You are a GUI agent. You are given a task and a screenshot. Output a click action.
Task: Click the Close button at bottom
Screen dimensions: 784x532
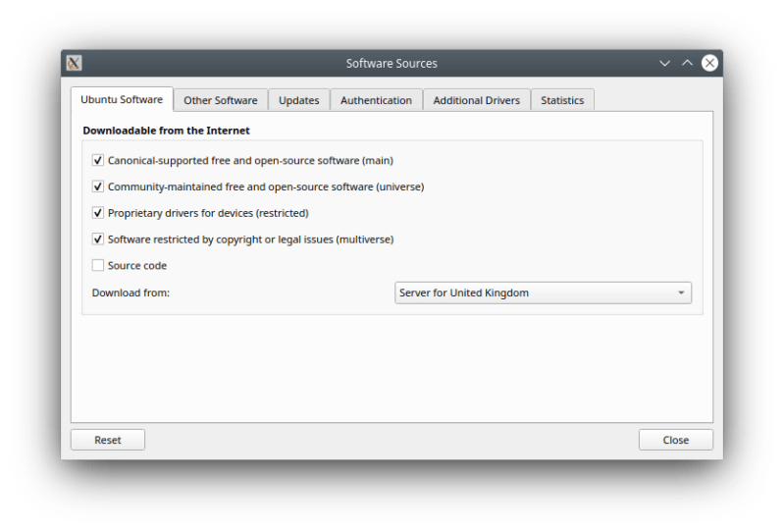676,440
